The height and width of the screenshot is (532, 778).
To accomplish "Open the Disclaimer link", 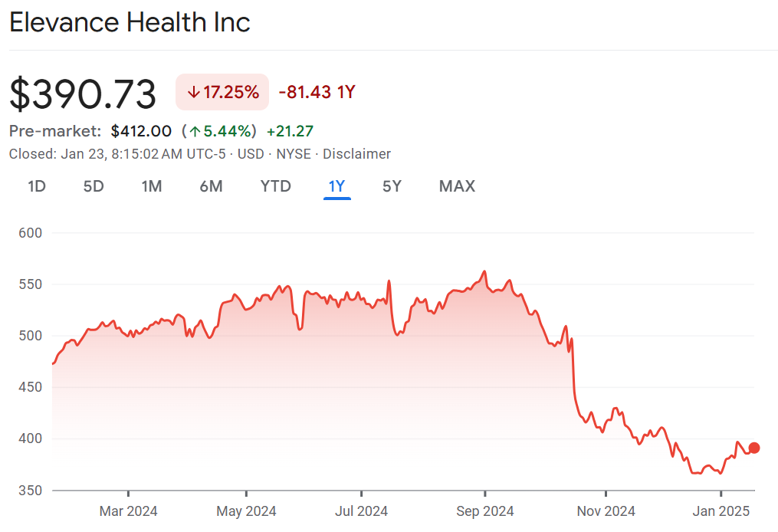I will pyautogui.click(x=356, y=154).
